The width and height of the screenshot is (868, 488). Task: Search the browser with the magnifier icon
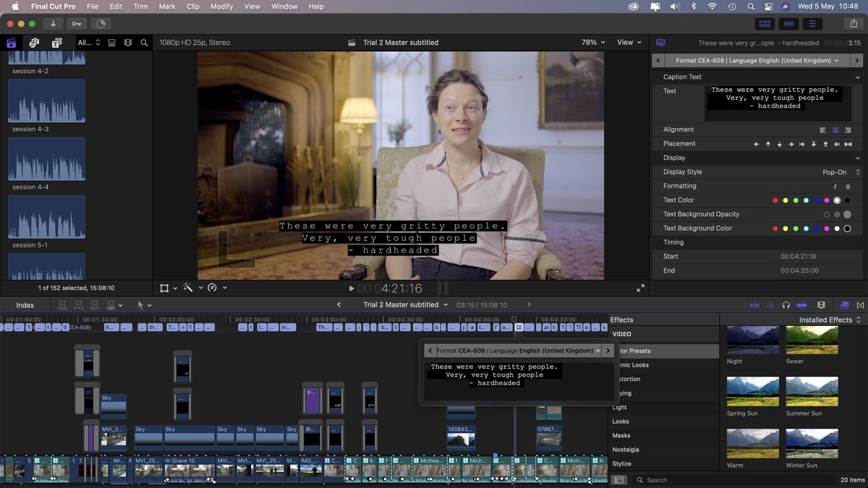(x=144, y=43)
